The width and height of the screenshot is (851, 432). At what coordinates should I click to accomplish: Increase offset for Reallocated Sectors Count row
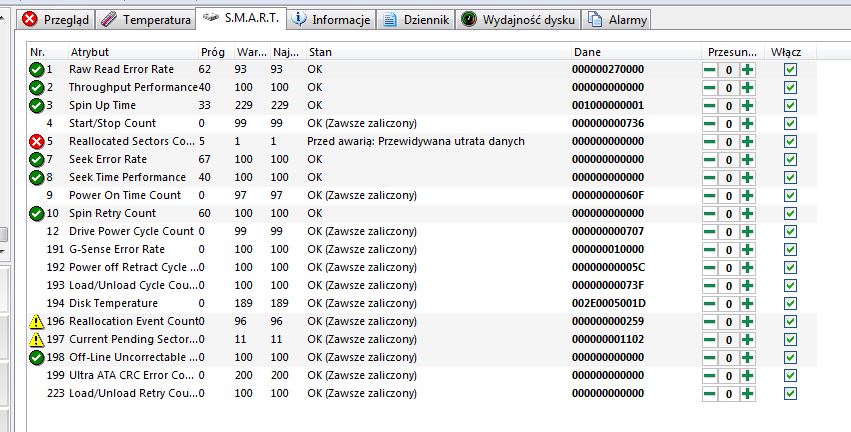[x=747, y=142]
